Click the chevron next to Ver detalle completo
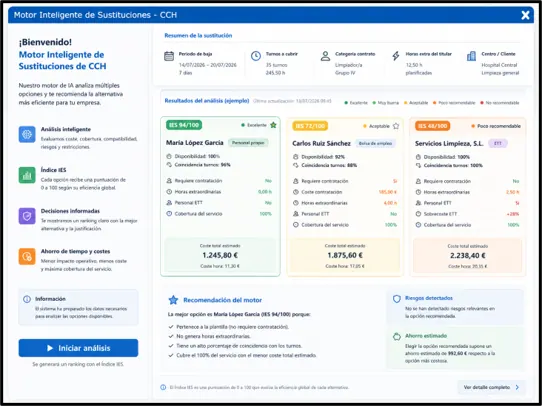The height and width of the screenshot is (406, 542). point(517,387)
